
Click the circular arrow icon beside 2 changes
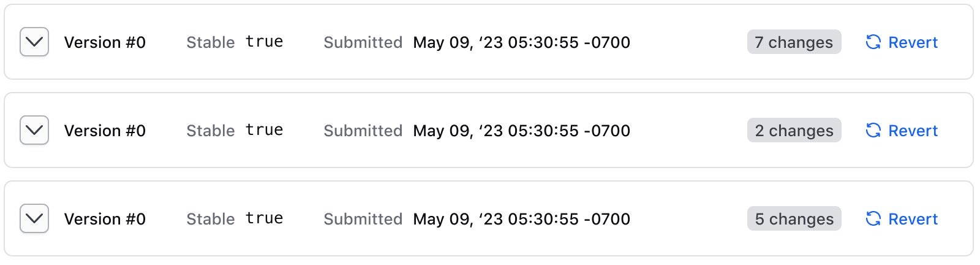click(873, 130)
